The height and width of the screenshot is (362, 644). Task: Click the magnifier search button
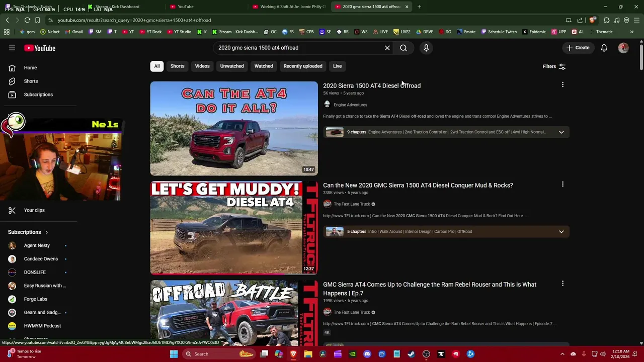[404, 48]
